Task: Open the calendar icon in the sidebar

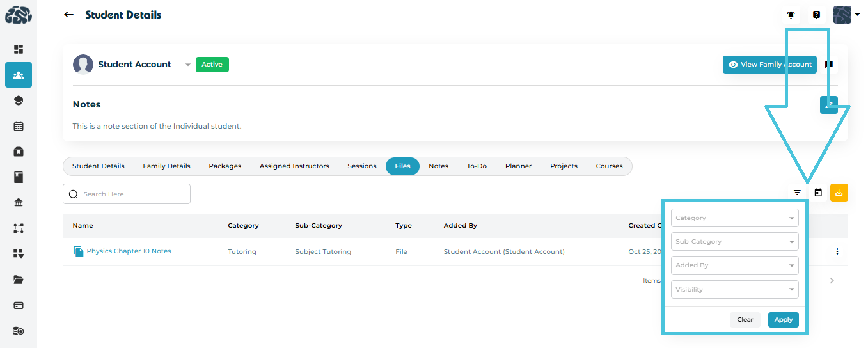Action: coord(19,126)
